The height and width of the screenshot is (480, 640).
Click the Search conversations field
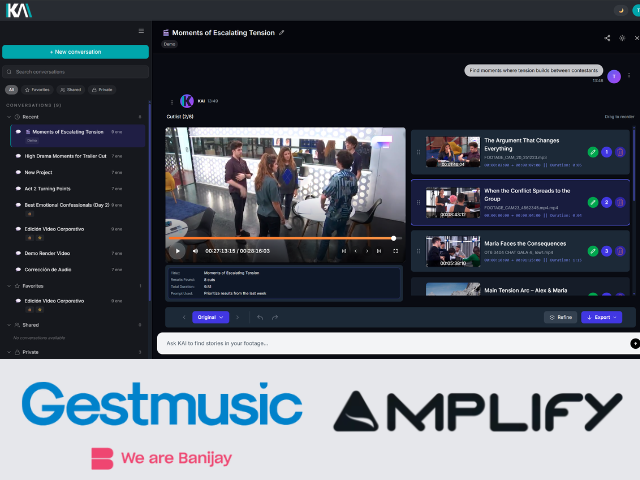76,72
